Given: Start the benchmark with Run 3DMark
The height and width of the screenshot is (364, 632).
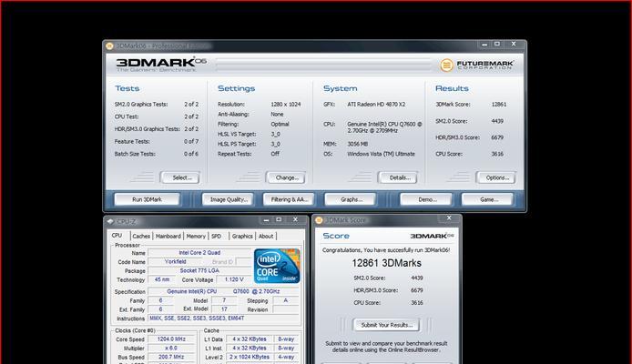Looking at the screenshot, I should 147,199.
